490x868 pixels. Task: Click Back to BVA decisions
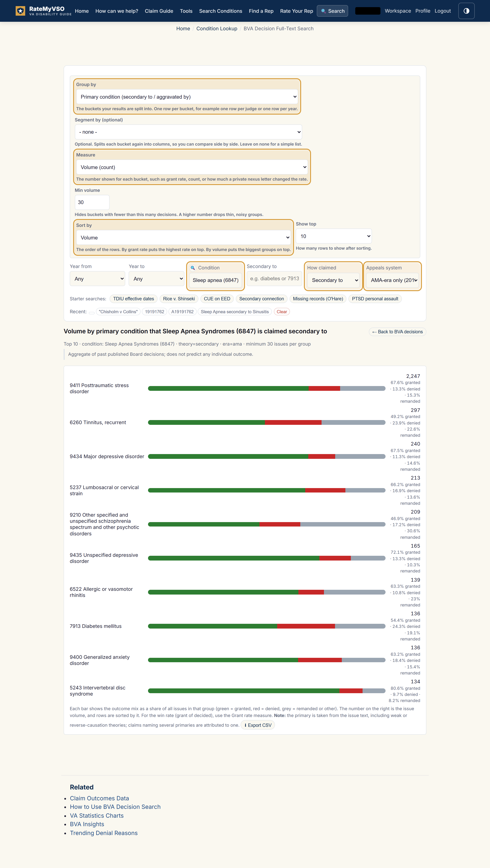pos(397,332)
